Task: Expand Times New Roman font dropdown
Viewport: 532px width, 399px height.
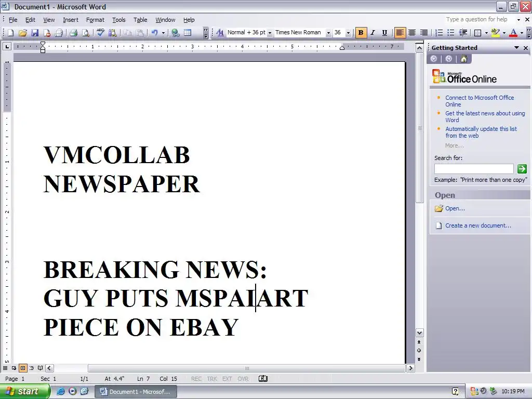Action: click(x=328, y=33)
